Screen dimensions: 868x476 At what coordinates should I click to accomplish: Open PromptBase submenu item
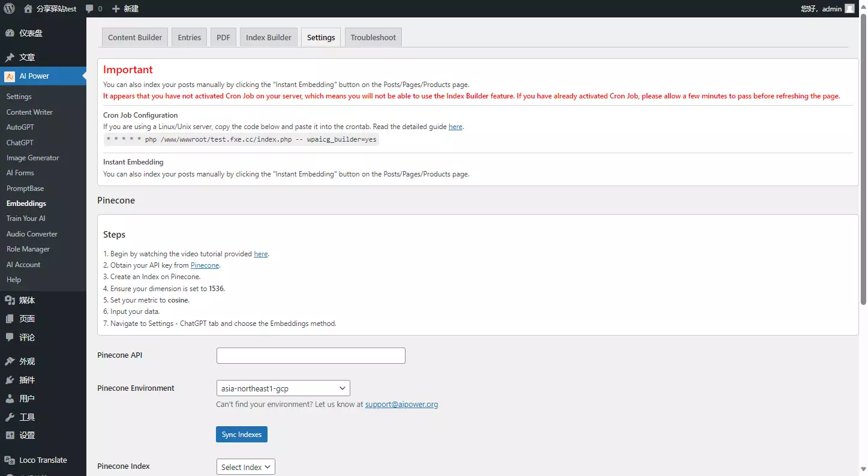pos(25,188)
